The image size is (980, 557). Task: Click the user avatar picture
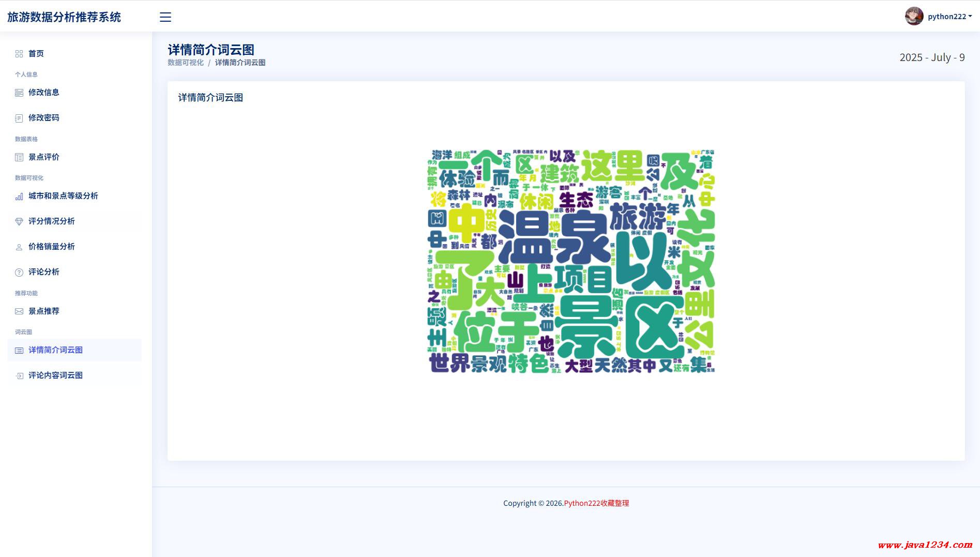coord(914,17)
